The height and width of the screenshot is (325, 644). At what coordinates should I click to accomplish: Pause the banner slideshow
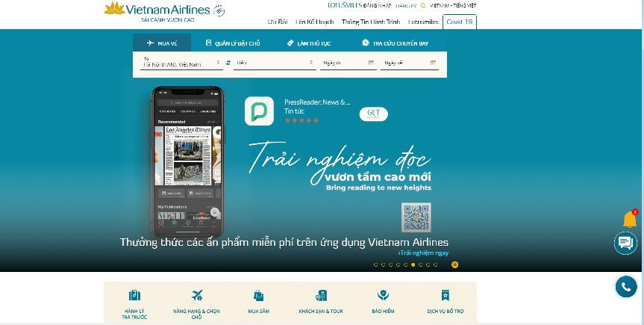tap(454, 264)
